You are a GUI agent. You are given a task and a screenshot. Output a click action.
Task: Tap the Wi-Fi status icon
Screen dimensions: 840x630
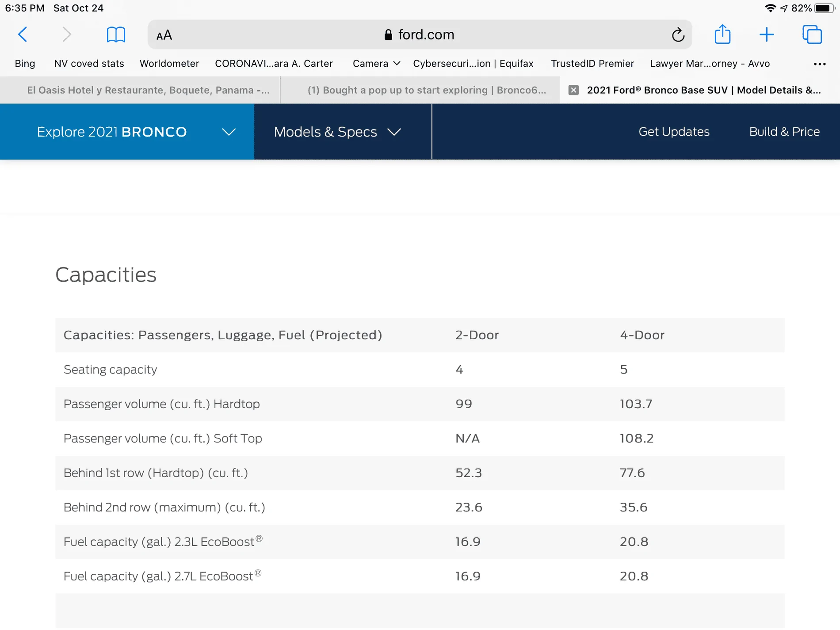coord(770,8)
